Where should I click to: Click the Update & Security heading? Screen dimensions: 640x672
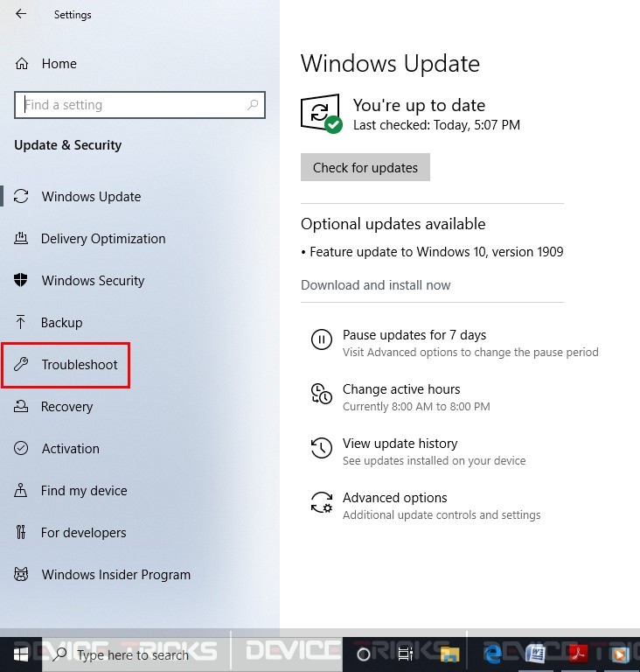[67, 145]
